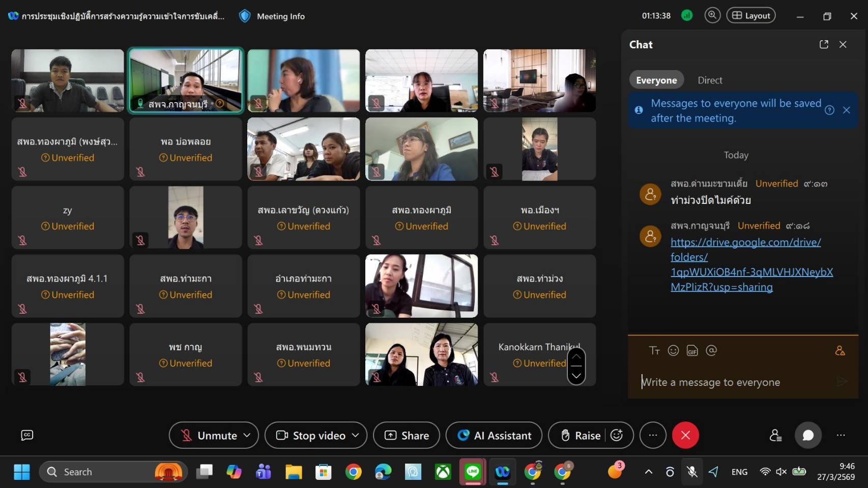Open the Layout options menu
Image resolution: width=868 pixels, height=488 pixels.
[x=751, y=15]
